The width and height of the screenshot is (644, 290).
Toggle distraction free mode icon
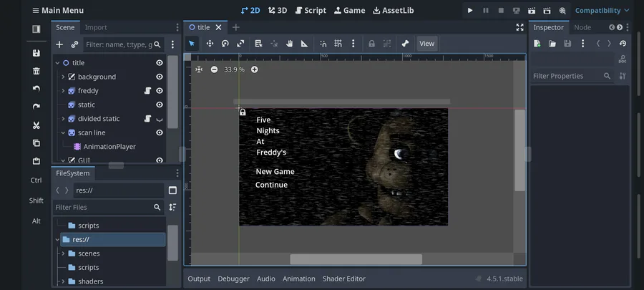coord(519,27)
